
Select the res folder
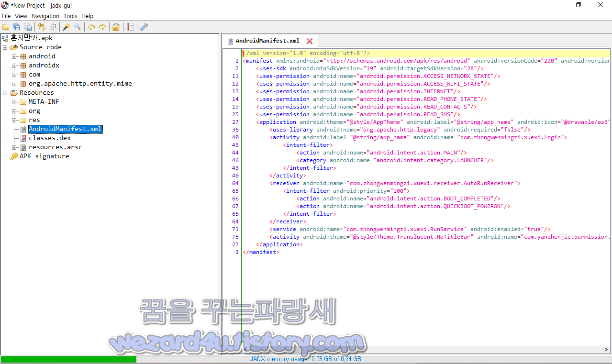(34, 120)
